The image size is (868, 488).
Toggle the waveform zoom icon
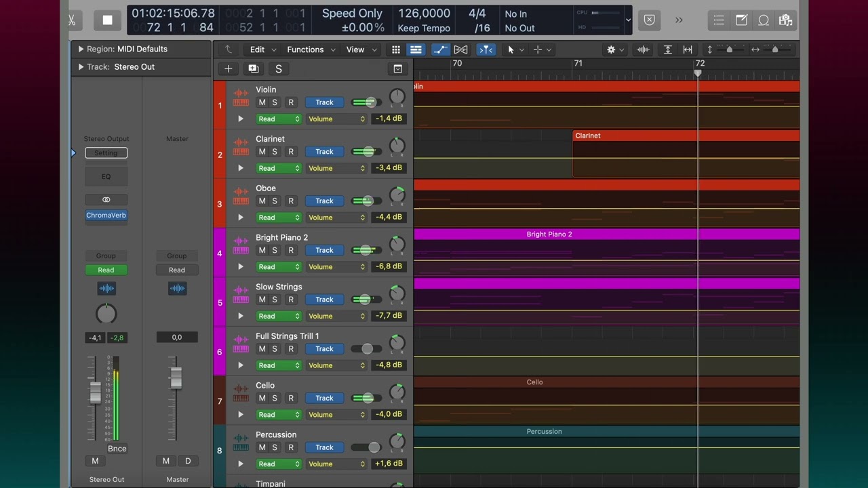pyautogui.click(x=642, y=49)
